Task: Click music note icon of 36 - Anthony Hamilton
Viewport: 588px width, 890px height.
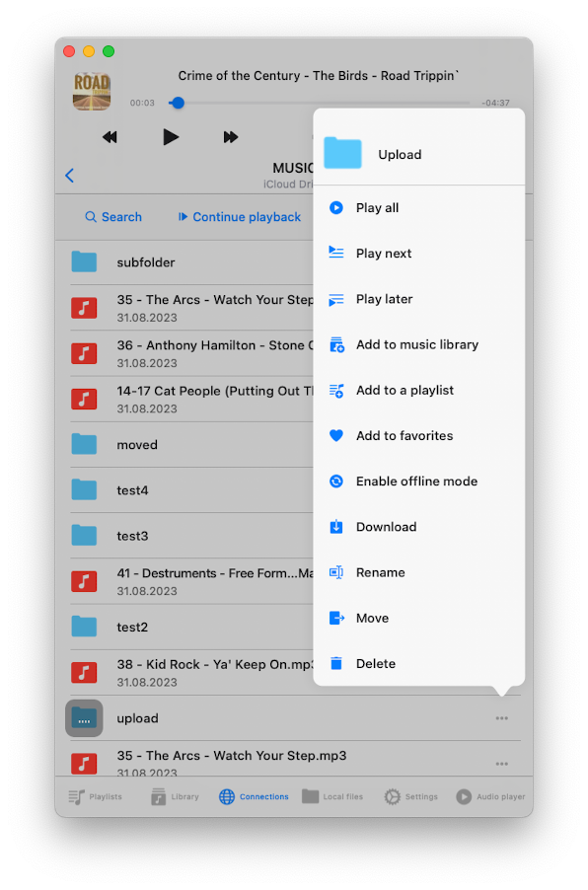Action: pyautogui.click(x=84, y=353)
